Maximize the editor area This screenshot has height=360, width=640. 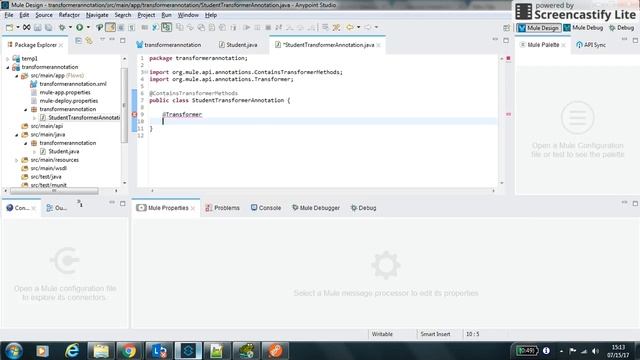(506, 40)
